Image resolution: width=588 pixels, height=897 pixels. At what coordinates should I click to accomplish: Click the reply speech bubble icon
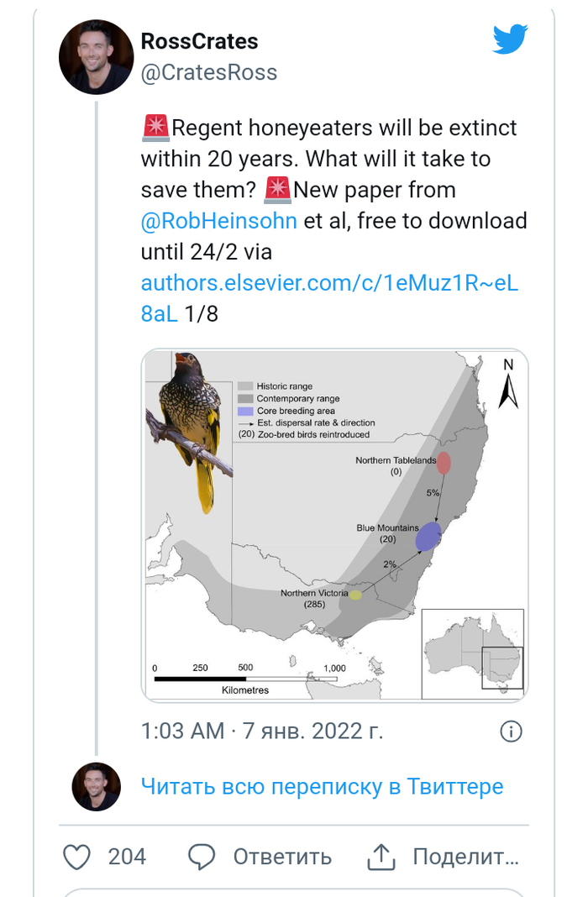pyautogui.click(x=202, y=857)
